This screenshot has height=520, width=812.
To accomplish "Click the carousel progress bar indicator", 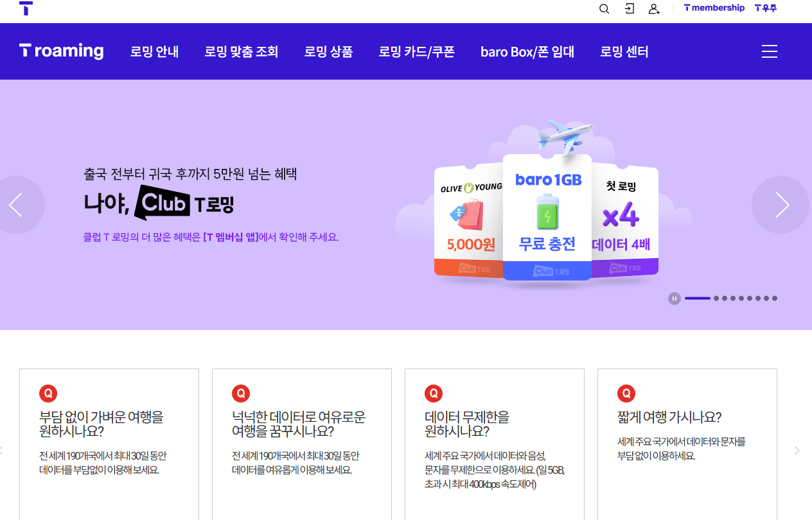I will click(x=697, y=298).
